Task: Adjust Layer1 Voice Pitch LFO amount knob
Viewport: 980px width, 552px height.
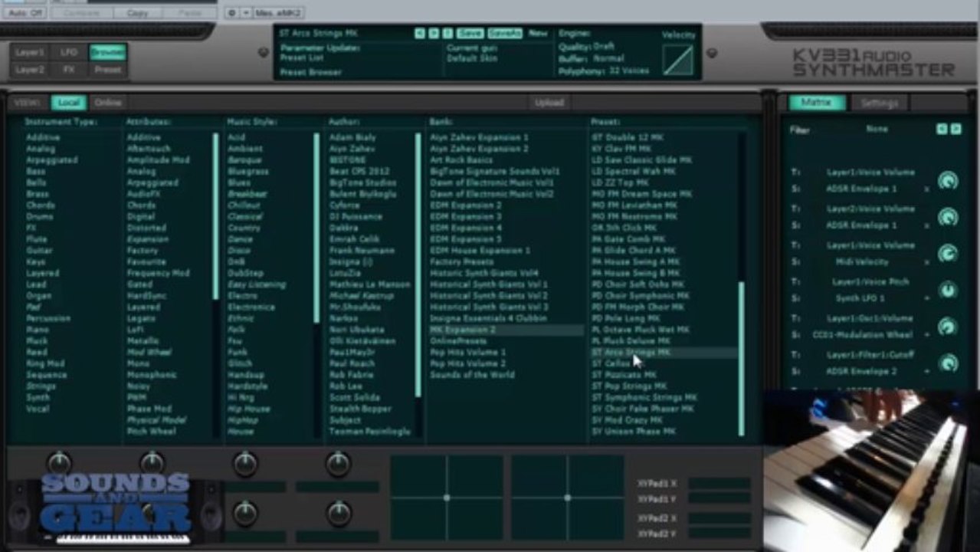Action: (948, 291)
